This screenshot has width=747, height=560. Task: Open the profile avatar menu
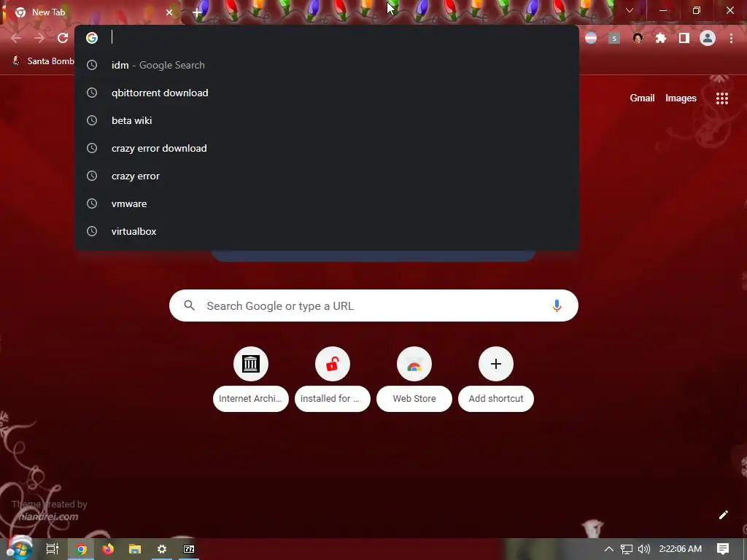(708, 38)
